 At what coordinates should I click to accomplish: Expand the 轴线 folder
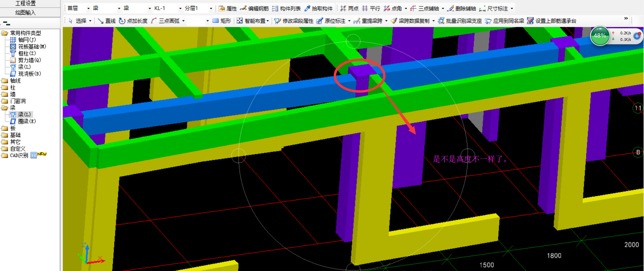coord(11,81)
